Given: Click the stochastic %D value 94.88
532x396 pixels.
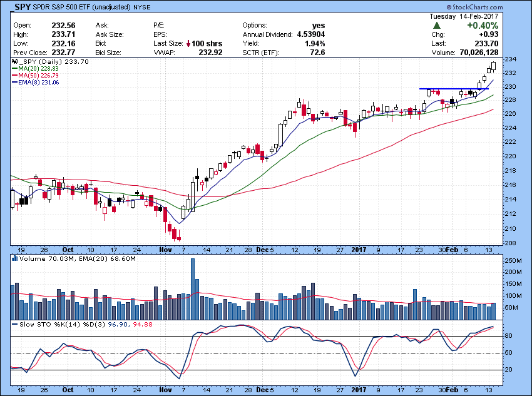Looking at the screenshot, I should click(x=143, y=325).
